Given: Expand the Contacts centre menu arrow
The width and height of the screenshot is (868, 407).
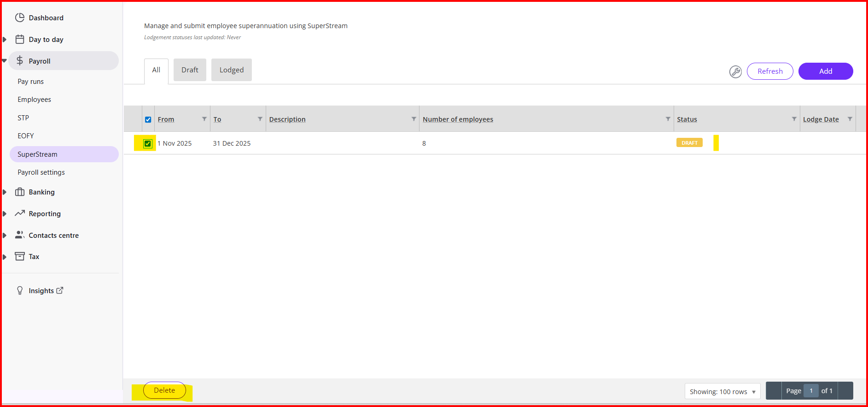Looking at the screenshot, I should pos(5,236).
